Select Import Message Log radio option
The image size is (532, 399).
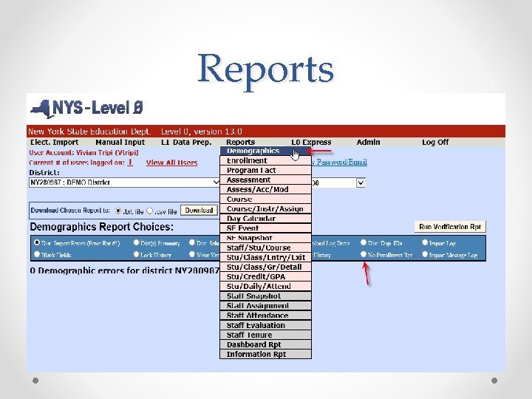click(x=425, y=254)
